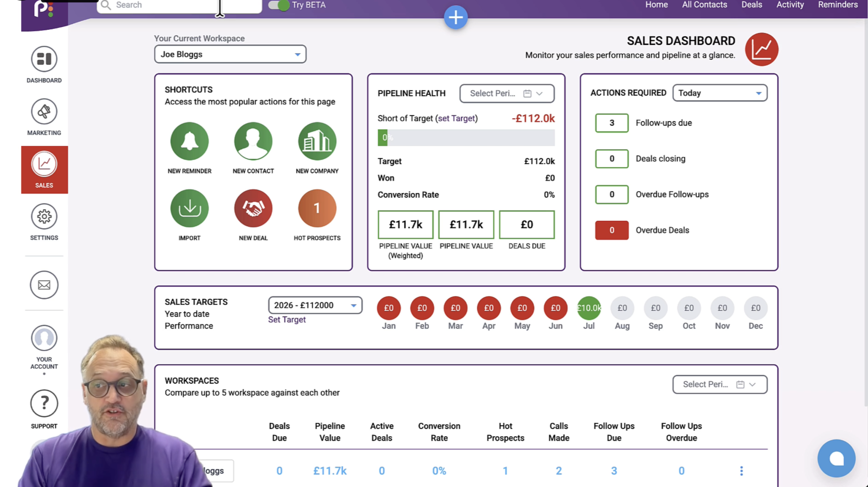868x487 pixels.
Task: Expand the Joe Bloggs workspace dropdown
Action: pos(230,54)
